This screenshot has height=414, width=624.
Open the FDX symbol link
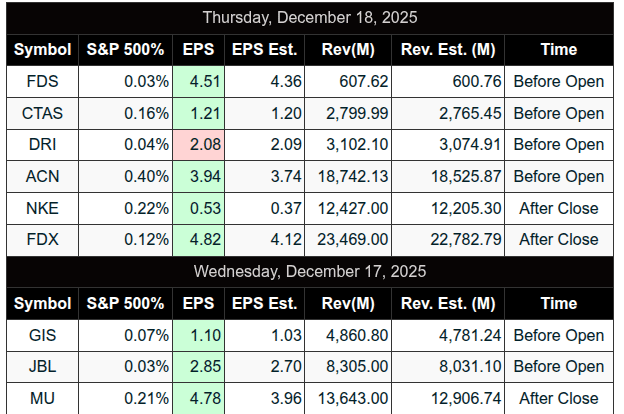tap(42, 240)
